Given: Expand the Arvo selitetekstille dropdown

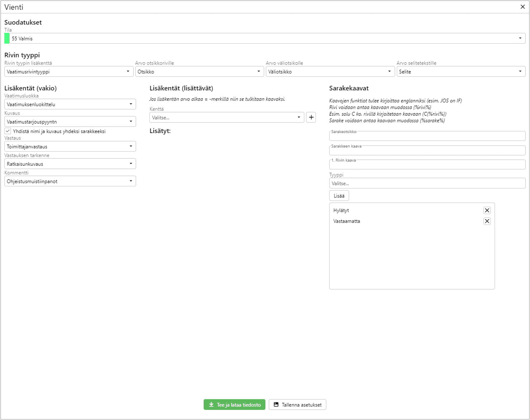Looking at the screenshot, I should pos(461,72).
